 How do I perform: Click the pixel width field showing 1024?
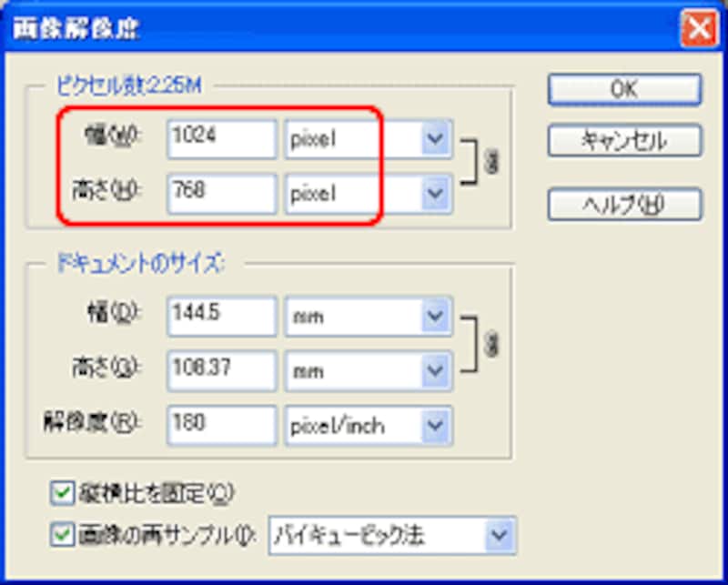pyautogui.click(x=222, y=139)
